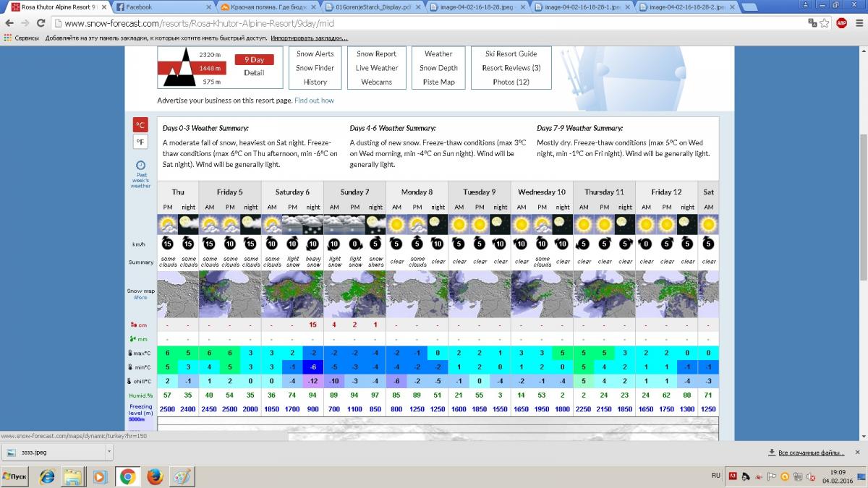Click the Snow map 'More' link

pyautogui.click(x=140, y=297)
